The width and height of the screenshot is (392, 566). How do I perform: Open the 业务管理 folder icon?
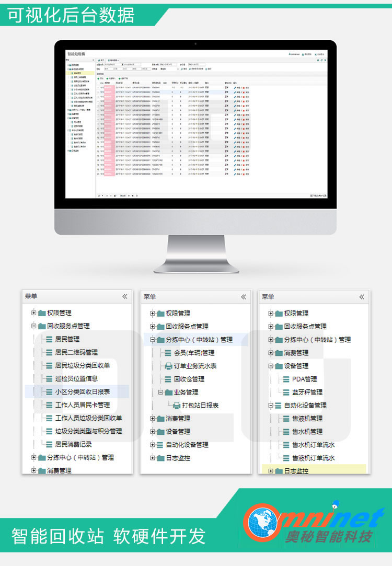coord(169,392)
